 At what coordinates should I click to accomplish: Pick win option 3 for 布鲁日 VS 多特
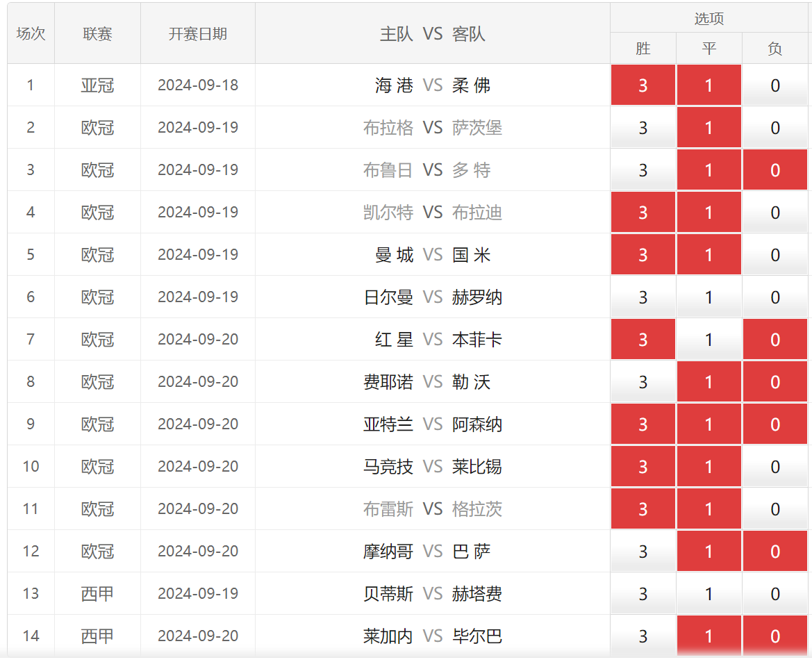click(x=643, y=170)
